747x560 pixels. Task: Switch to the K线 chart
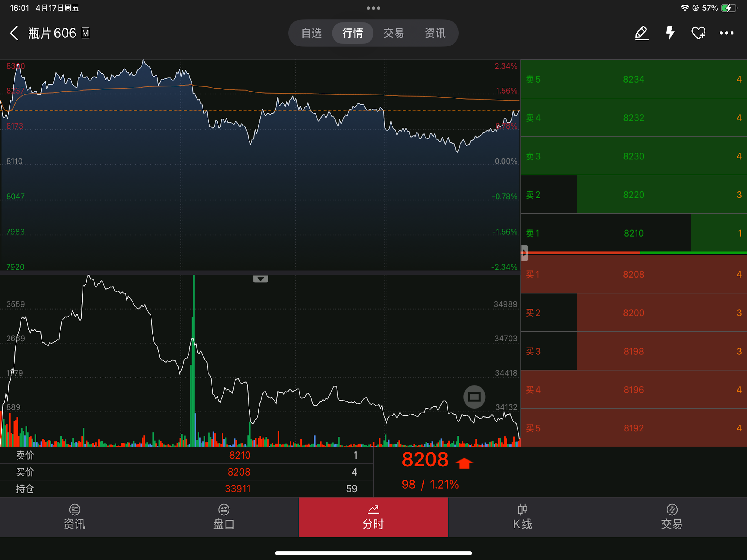(523, 517)
